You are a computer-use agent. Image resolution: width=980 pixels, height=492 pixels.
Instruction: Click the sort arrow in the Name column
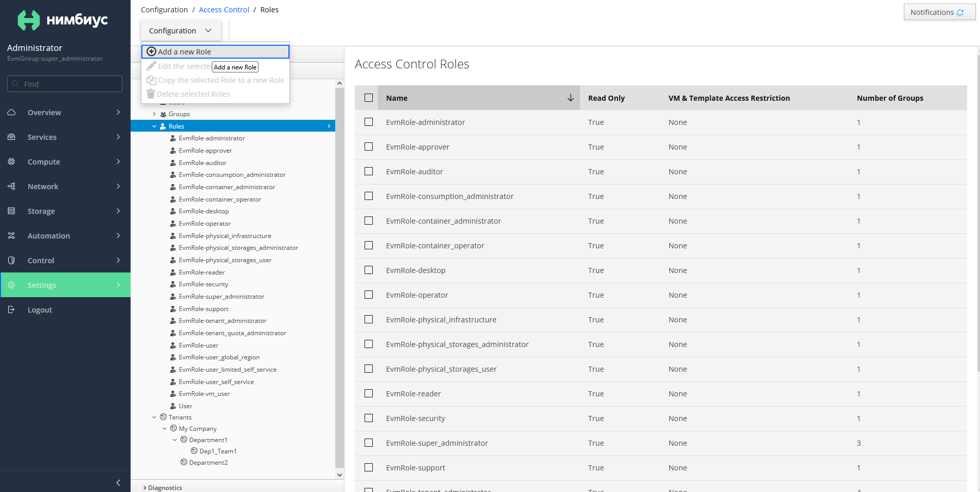click(570, 98)
